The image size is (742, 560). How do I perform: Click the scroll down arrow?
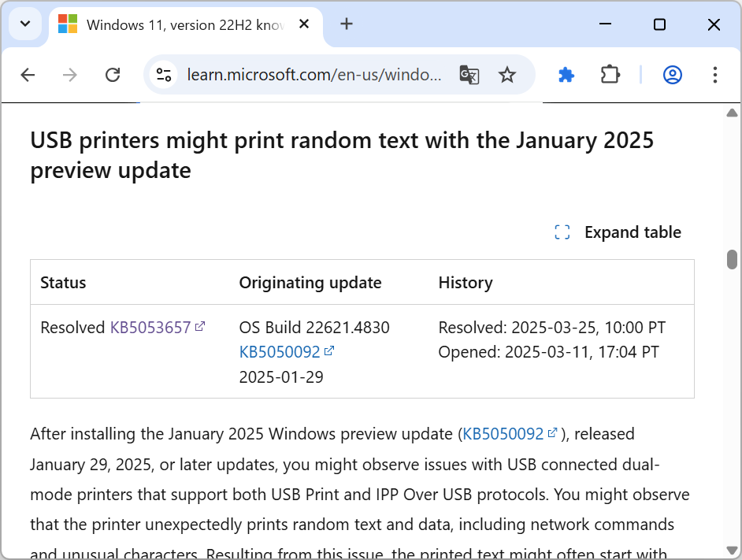(x=732, y=550)
